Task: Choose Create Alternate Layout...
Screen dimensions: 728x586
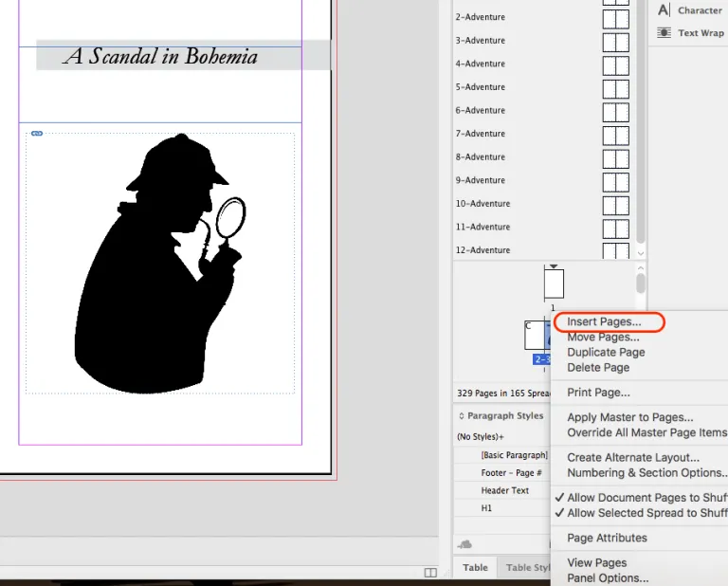Action: click(633, 457)
